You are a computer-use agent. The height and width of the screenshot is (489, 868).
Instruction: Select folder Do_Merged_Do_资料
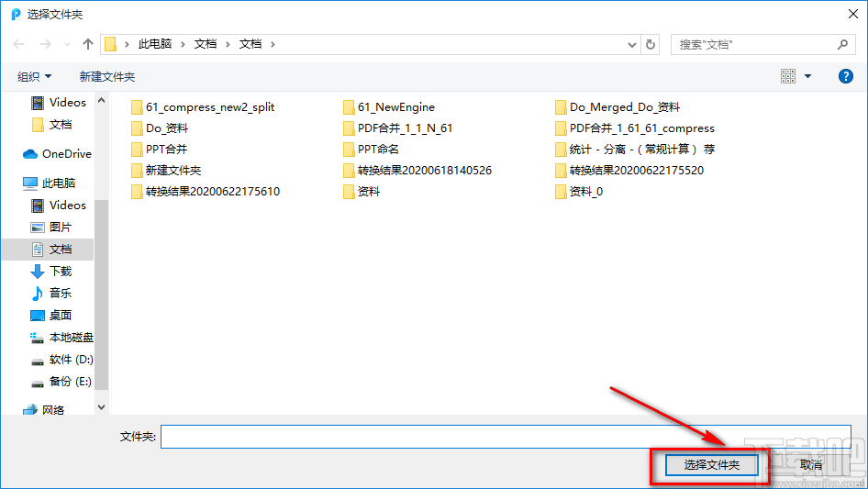(x=618, y=106)
